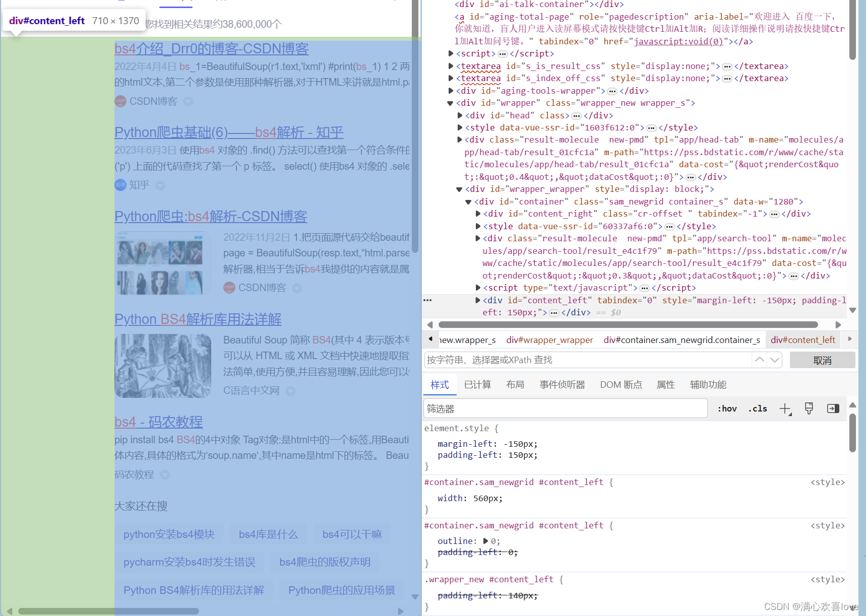Open Python BS4解析库用法详解 result link

click(198, 319)
